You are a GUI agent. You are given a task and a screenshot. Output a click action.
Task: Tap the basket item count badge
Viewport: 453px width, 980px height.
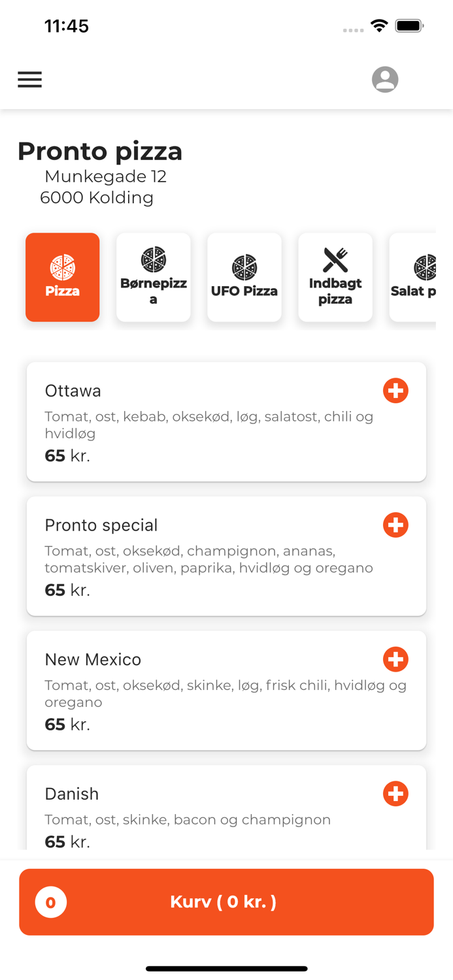coord(51,902)
